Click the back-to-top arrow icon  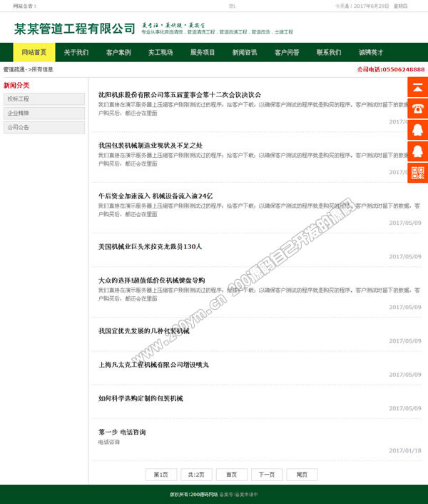point(418,87)
